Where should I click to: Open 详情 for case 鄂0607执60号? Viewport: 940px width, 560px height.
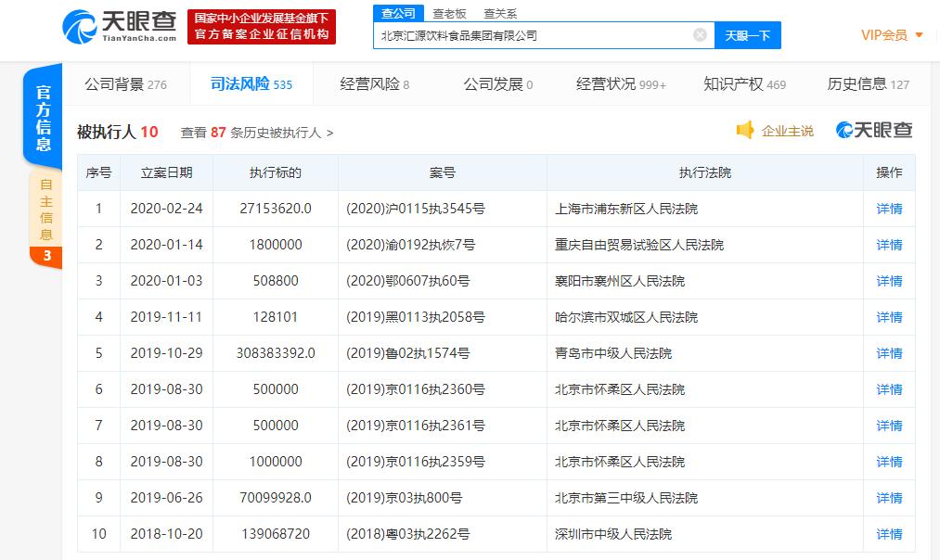tap(889, 281)
